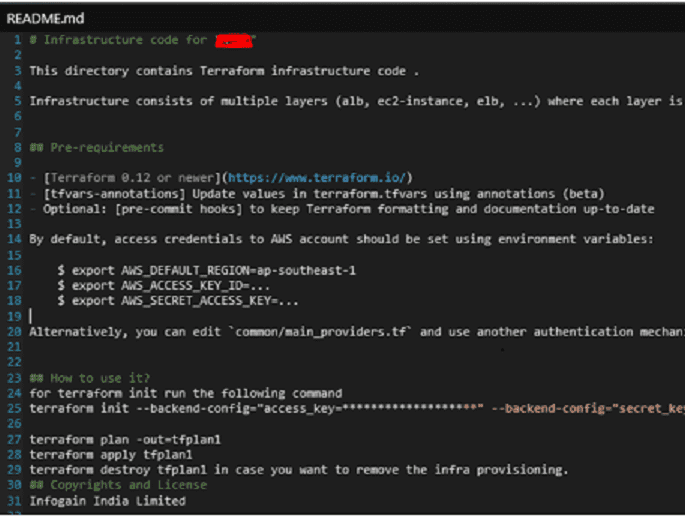This screenshot has height=516, width=685.
Task: Click line number 1 in gutter
Action: [x=17, y=40]
